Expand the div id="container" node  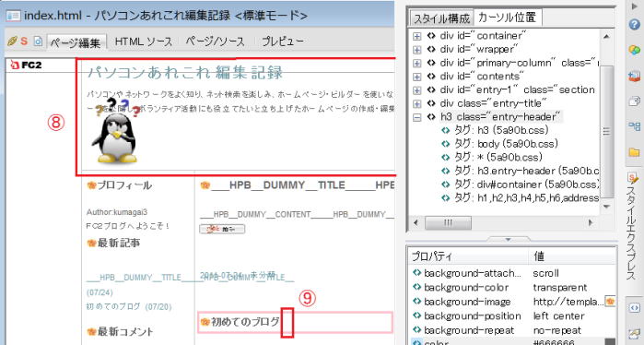(416, 36)
